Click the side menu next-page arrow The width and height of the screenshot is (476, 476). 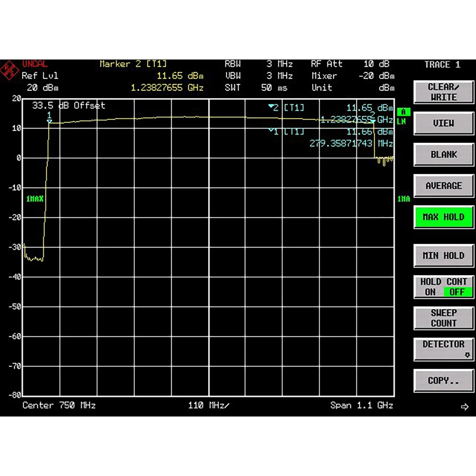click(465, 407)
